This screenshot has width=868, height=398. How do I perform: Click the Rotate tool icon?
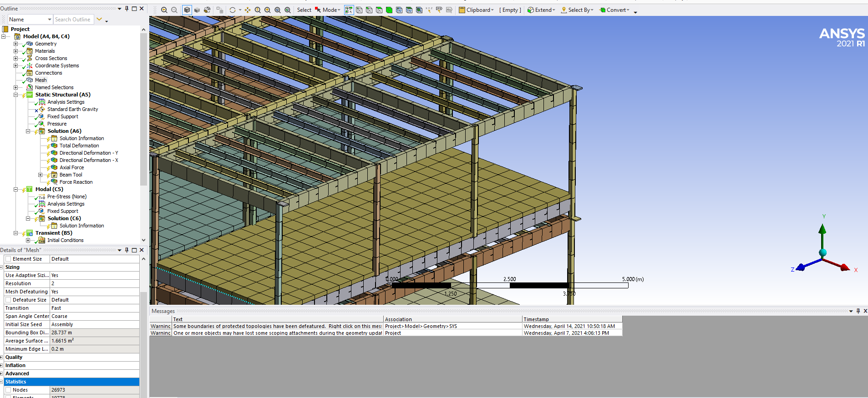[233, 10]
